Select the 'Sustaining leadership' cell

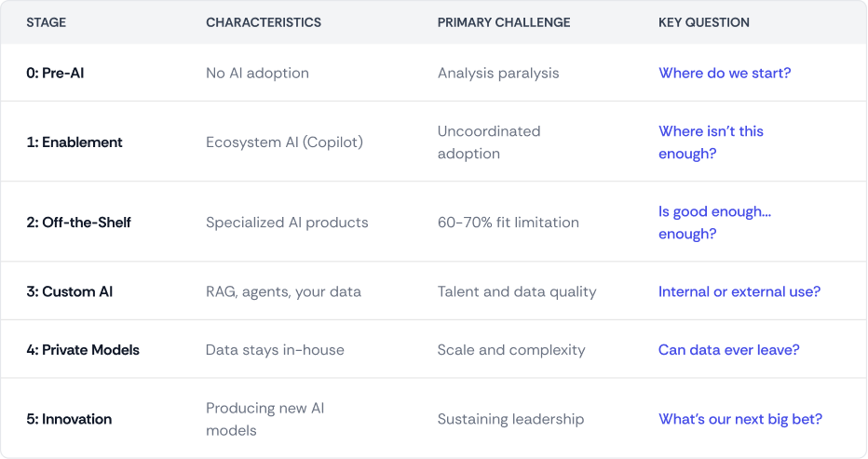510,419
